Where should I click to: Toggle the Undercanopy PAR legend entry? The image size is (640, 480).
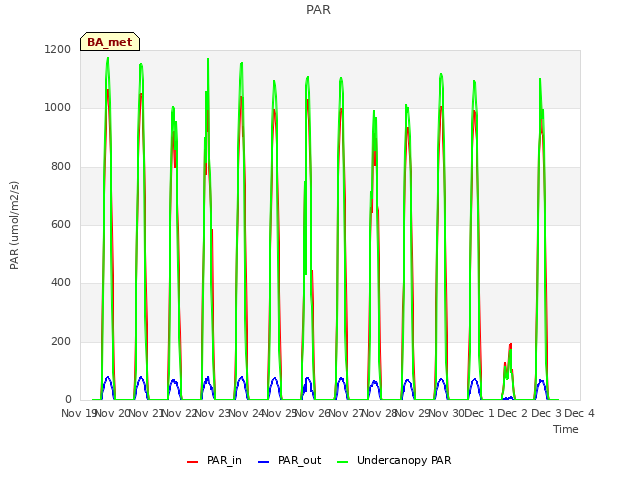coord(394,460)
